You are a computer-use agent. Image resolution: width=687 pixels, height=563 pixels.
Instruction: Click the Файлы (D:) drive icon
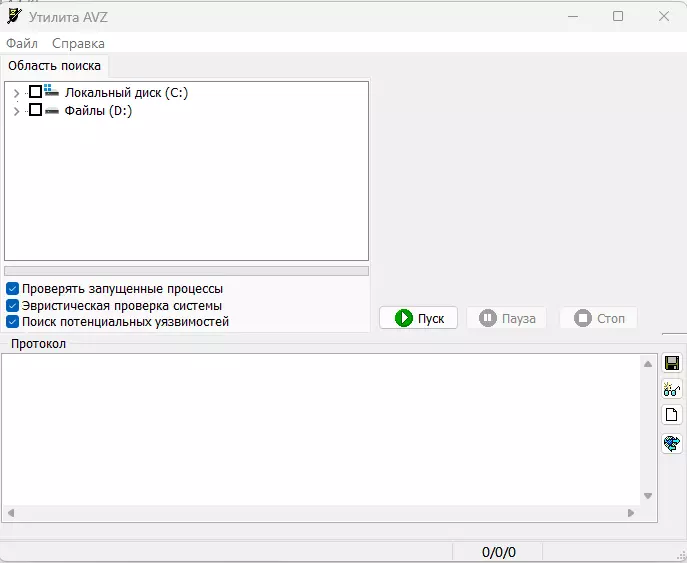point(52,111)
